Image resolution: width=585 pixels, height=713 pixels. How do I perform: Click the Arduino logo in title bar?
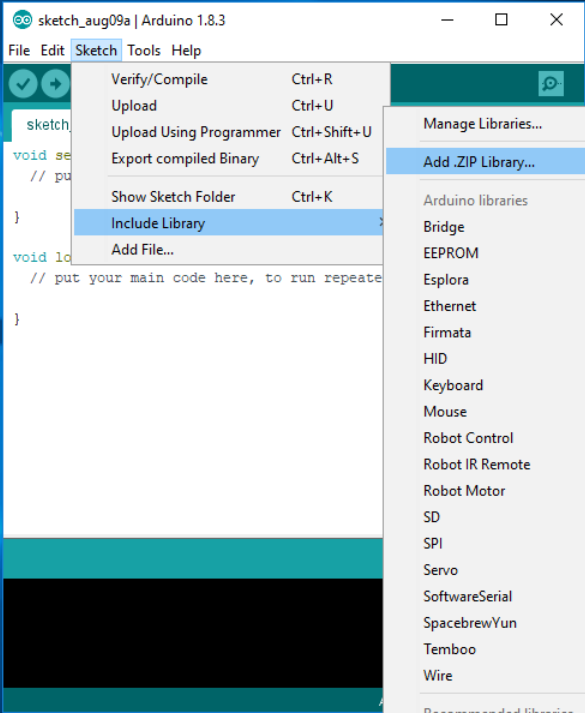(x=22, y=20)
